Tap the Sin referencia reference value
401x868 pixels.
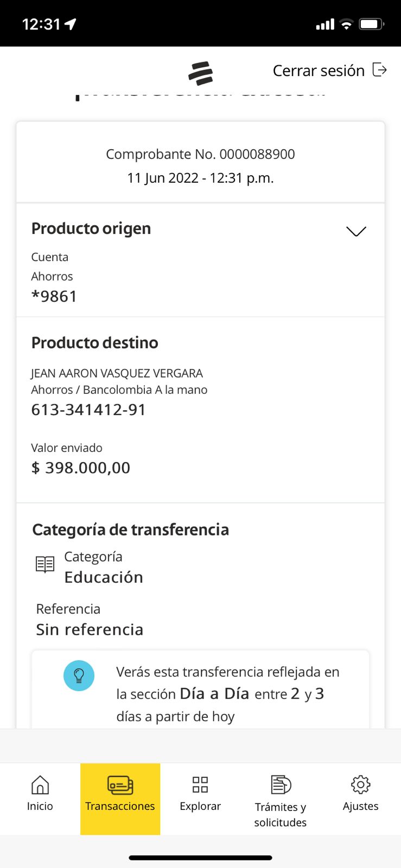90,629
